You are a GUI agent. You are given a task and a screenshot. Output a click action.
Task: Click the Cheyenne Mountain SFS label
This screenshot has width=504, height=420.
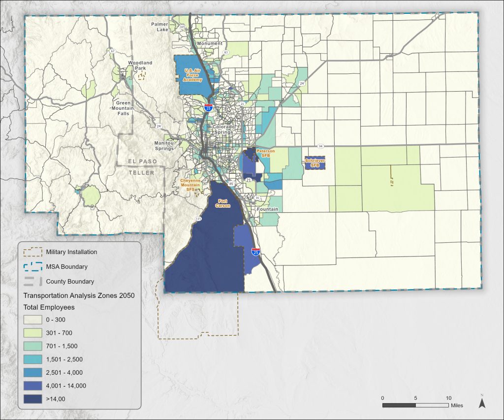[190, 185]
